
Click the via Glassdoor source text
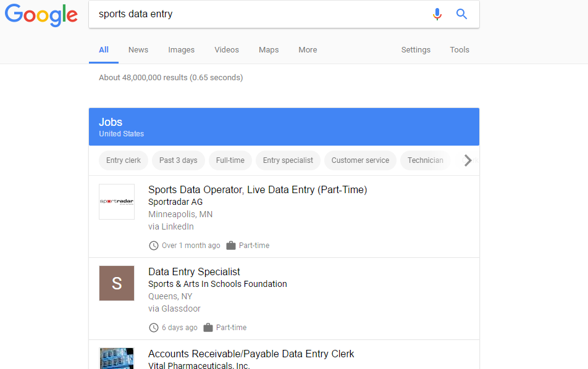(x=174, y=309)
